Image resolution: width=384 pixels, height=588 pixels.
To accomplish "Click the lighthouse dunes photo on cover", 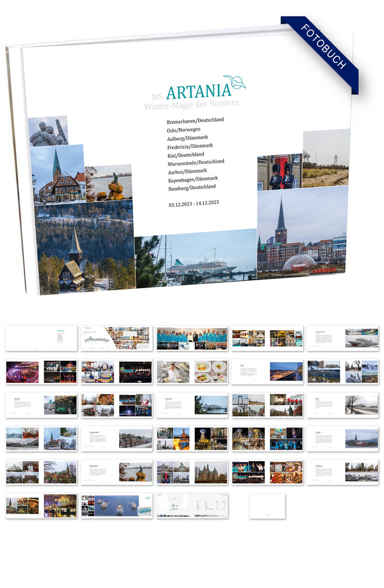I will point(326,158).
